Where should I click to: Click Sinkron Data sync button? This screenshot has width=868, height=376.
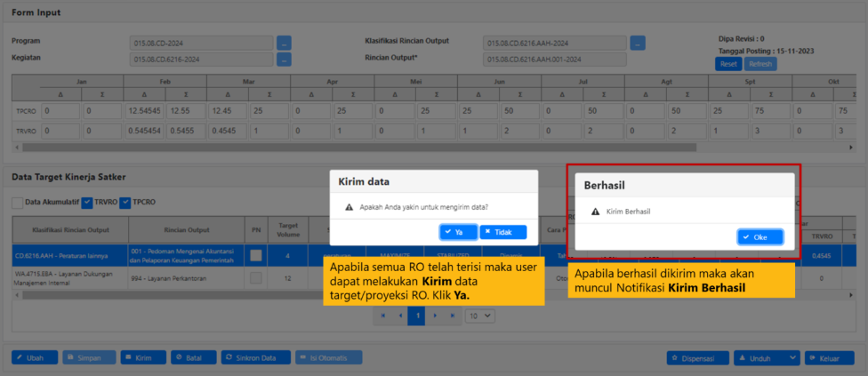[255, 357]
